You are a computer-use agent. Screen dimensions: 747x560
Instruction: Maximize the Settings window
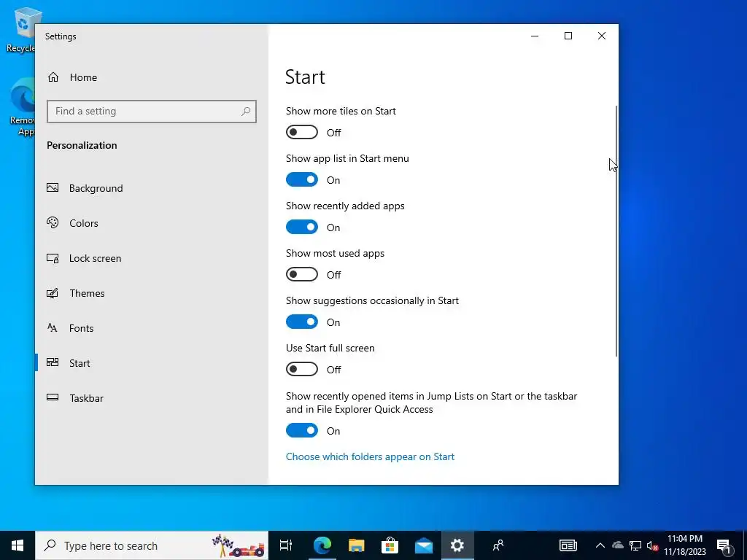coord(568,36)
